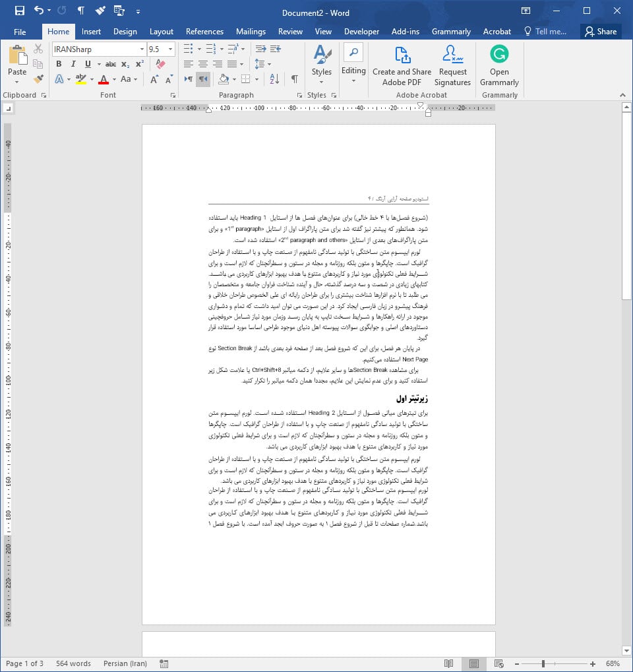Open the Grammarly ribbon tab
Image resolution: width=633 pixels, height=672 pixels.
coord(451,31)
